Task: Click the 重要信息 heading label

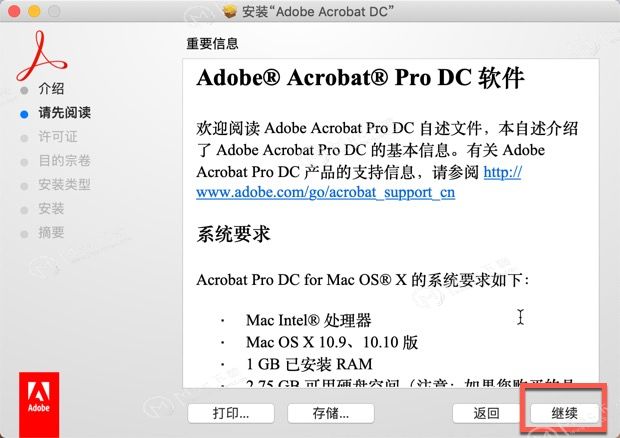Action: point(212,43)
